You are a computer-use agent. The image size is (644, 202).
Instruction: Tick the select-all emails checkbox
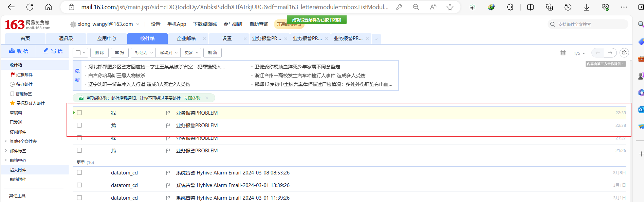78,53
